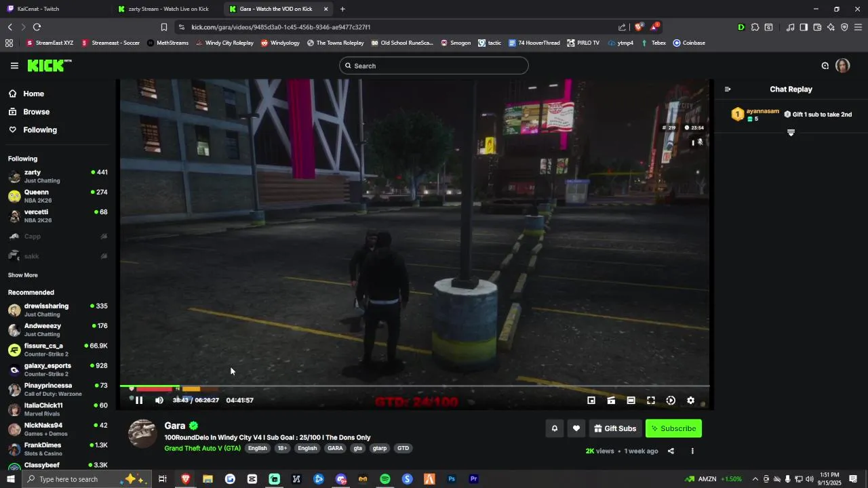Open the Coinbase bookmark
Screen dimensions: 868x488
(689, 43)
